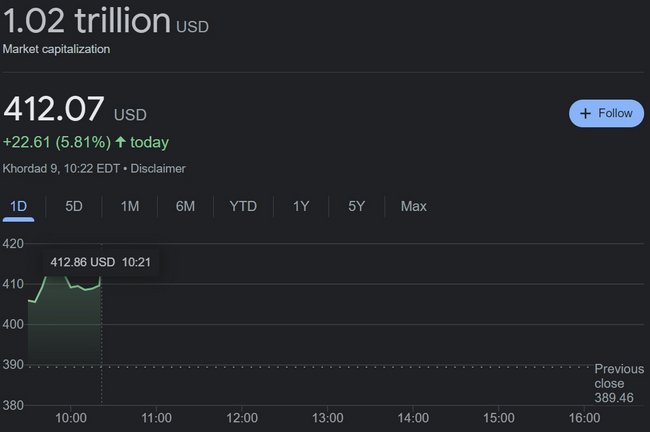Image resolution: width=650 pixels, height=432 pixels.
Task: Switch to the 5D range tab
Action: click(x=74, y=206)
